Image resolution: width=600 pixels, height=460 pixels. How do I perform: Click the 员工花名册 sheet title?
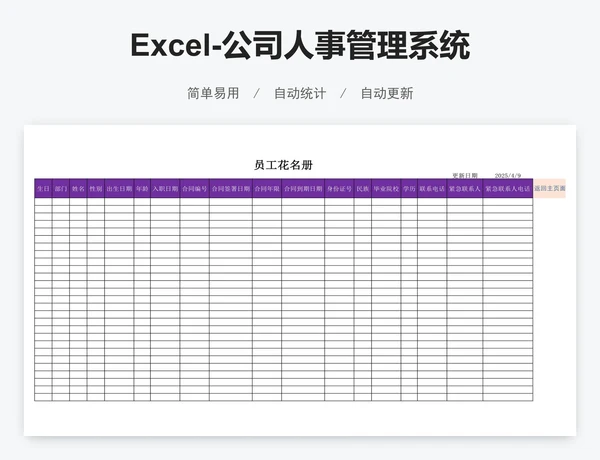click(284, 165)
